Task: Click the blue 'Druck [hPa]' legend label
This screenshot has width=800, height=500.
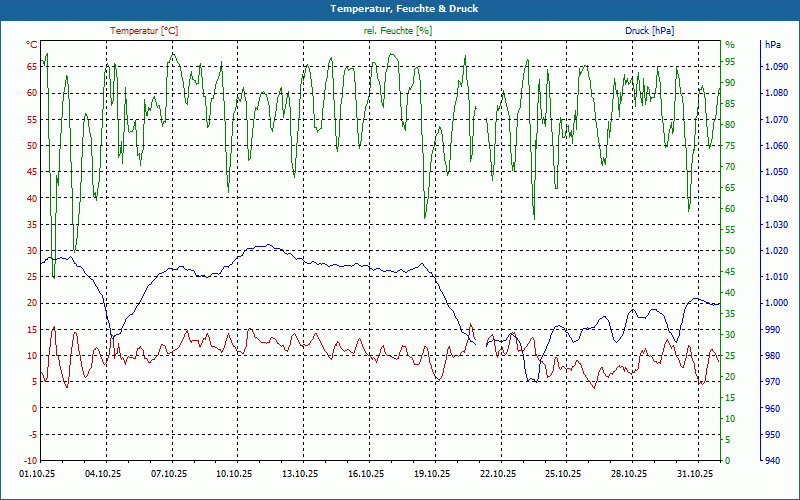Action: (649, 31)
